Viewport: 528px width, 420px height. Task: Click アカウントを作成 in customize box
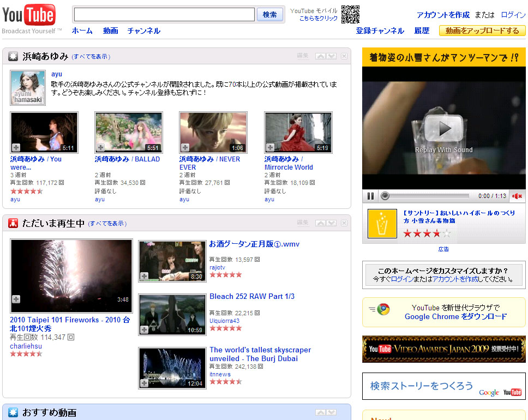pos(455,279)
